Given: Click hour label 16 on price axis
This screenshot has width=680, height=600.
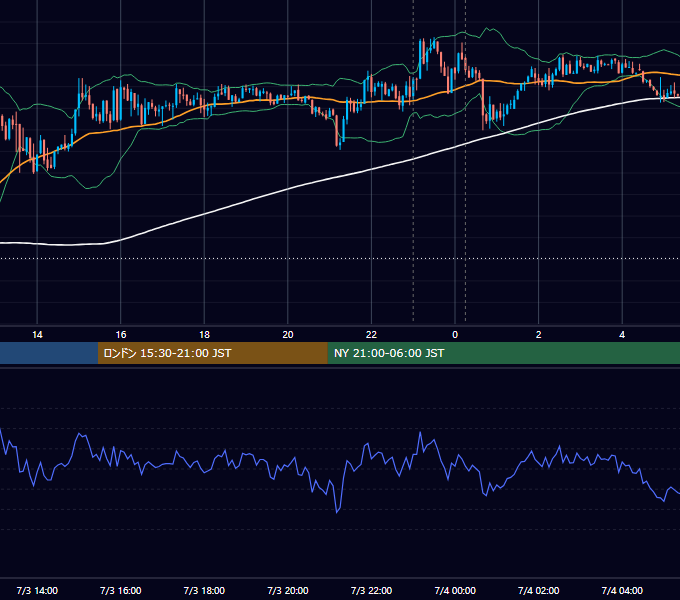Looking at the screenshot, I should point(121,335).
